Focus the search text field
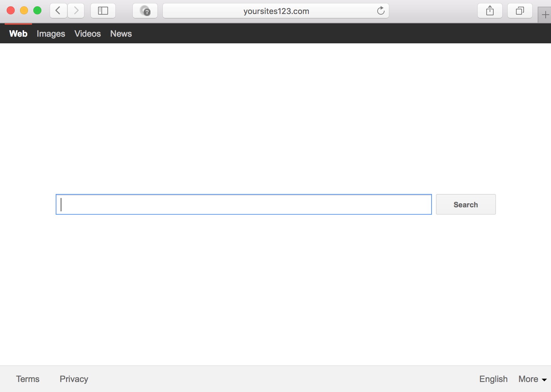This screenshot has height=392, width=551. (x=243, y=204)
